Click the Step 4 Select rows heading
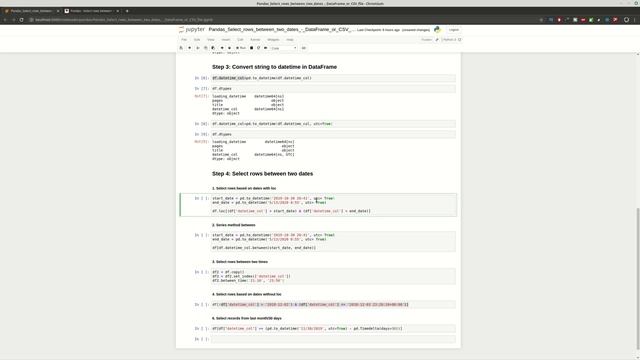This screenshot has height=360, width=640. pos(262,174)
